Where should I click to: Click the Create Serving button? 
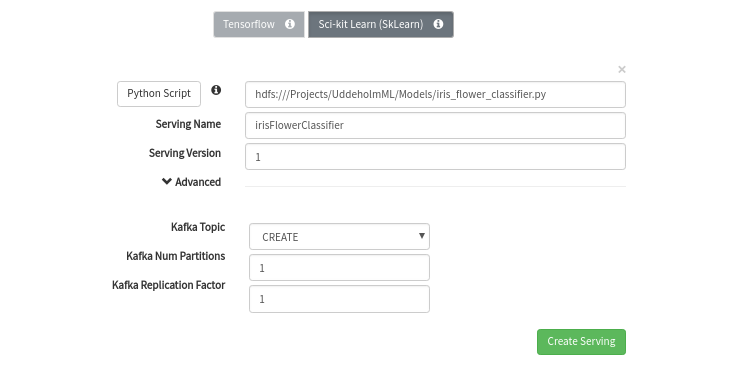[x=581, y=342]
